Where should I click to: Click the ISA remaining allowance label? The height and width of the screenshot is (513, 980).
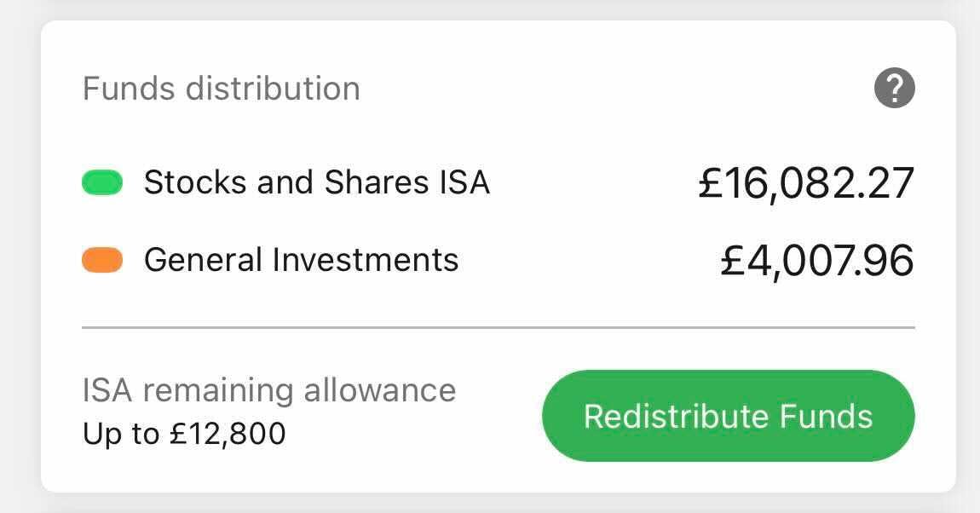coord(269,390)
